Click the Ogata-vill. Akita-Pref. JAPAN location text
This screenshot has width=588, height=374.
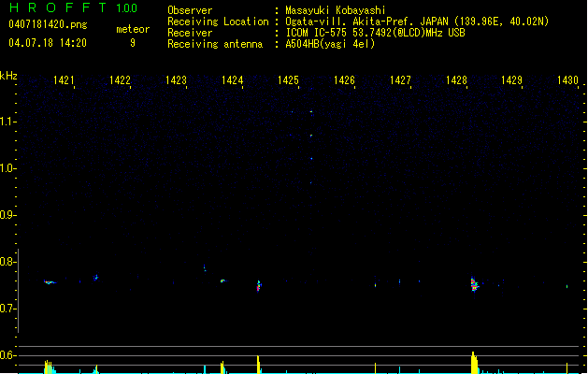pos(417,22)
